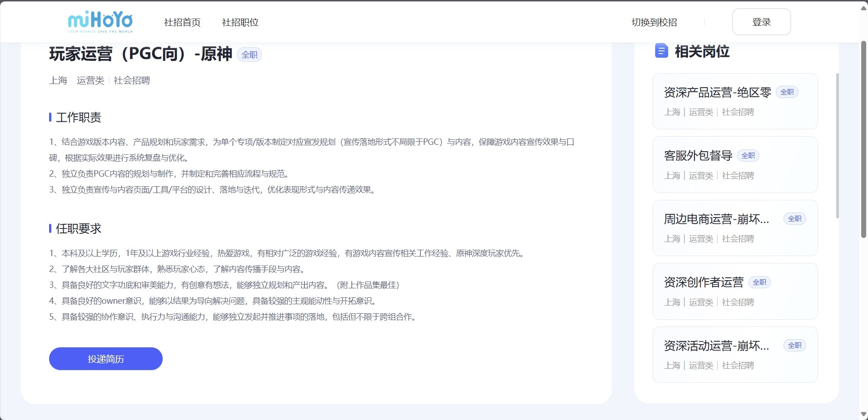Open the 资深创作者运营 job posting
Screen dimensions: 868x420
(x=703, y=282)
